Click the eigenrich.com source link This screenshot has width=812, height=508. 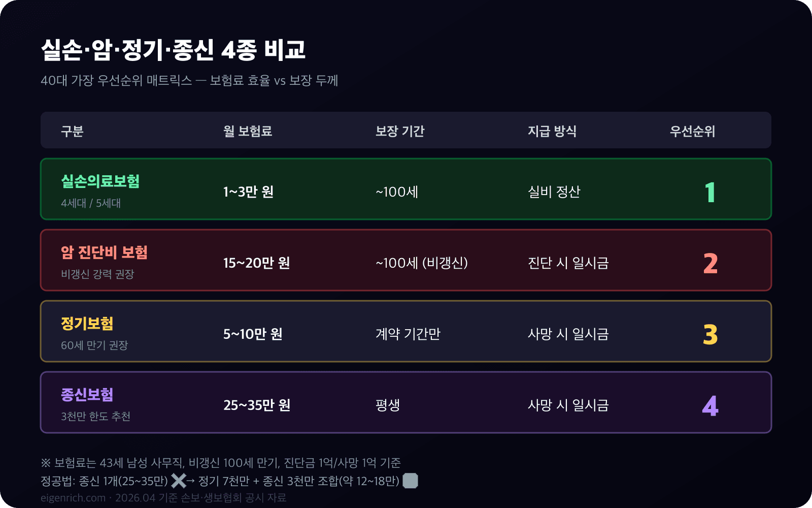pos(73,498)
